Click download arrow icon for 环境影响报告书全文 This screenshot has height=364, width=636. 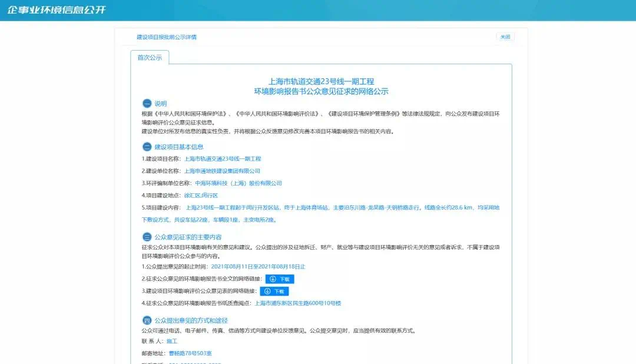coord(273,279)
